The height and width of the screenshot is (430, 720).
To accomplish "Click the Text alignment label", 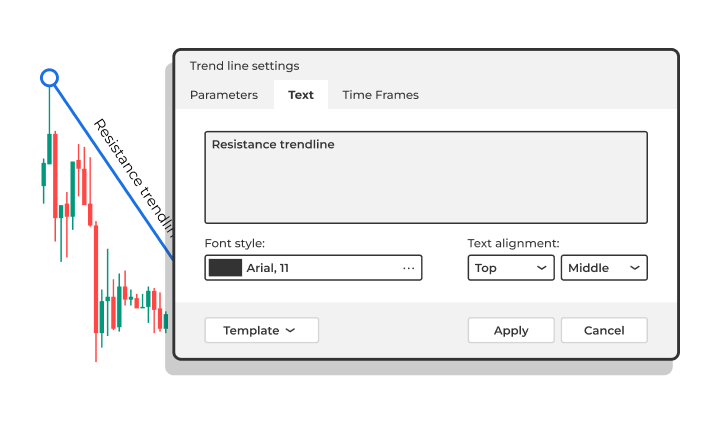I will coord(513,243).
